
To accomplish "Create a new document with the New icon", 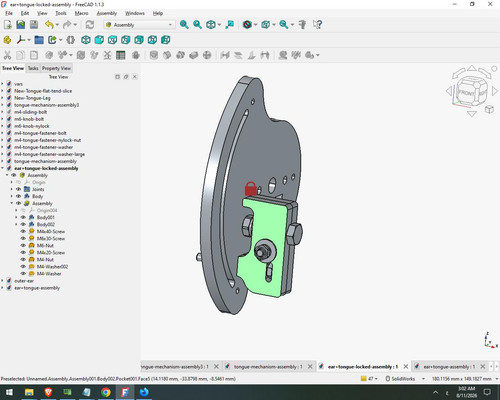I will [8, 25].
